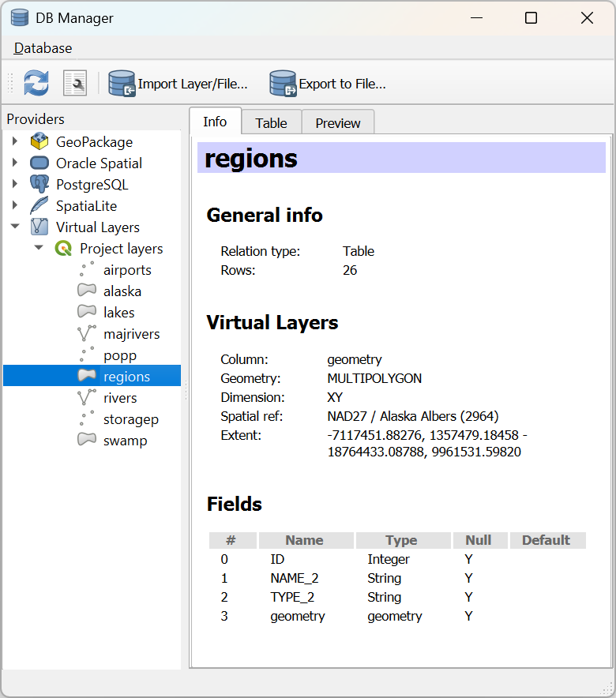This screenshot has height=698, width=616.
Task: Collapse the Virtual Layers node
Action: [14, 227]
